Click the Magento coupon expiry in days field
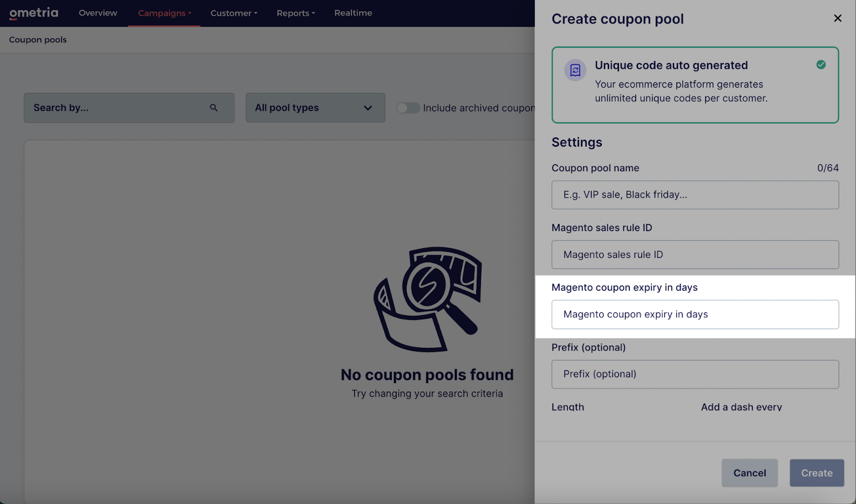 pos(695,315)
